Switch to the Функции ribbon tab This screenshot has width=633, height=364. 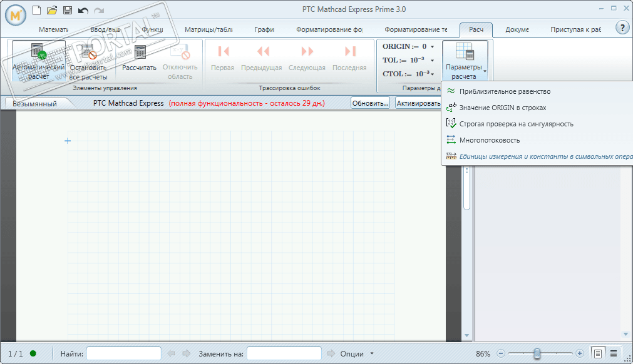pyautogui.click(x=152, y=29)
